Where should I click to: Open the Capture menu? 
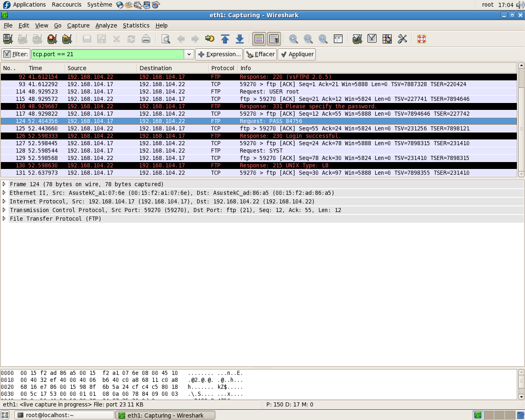(x=78, y=25)
